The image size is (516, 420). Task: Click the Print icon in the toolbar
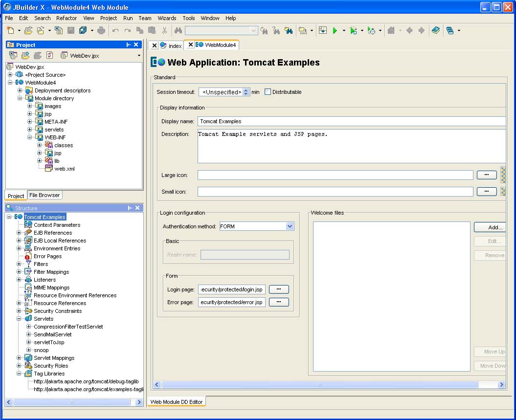101,30
